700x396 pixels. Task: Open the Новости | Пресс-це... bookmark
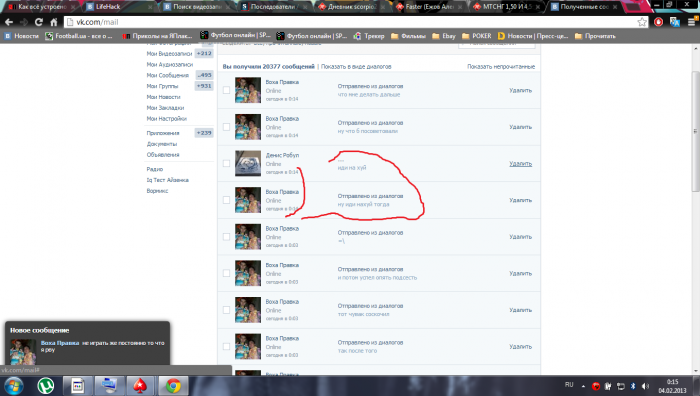point(533,36)
